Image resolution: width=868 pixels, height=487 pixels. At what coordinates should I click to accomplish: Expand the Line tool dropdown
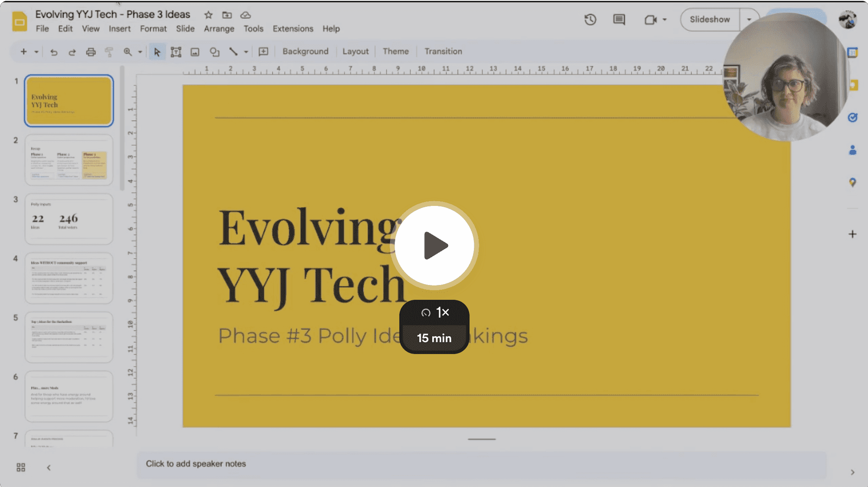point(246,51)
